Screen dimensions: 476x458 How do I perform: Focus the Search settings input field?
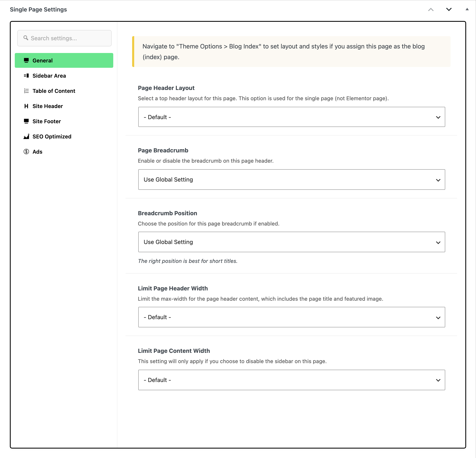64,38
